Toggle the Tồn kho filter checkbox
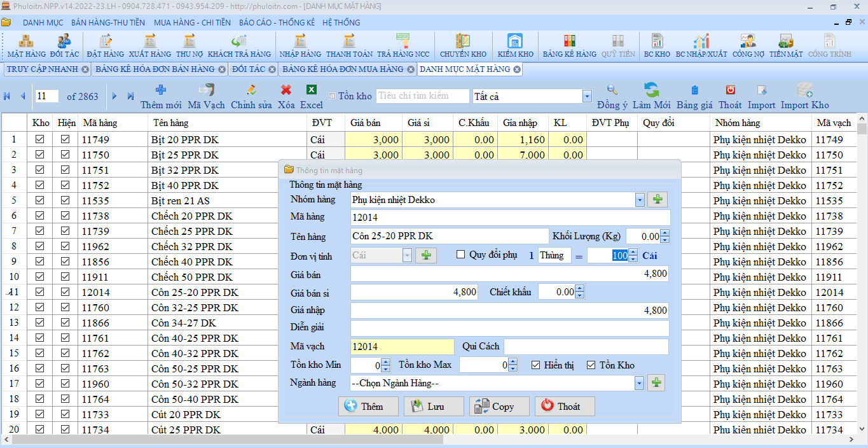868x448 pixels. [332, 96]
